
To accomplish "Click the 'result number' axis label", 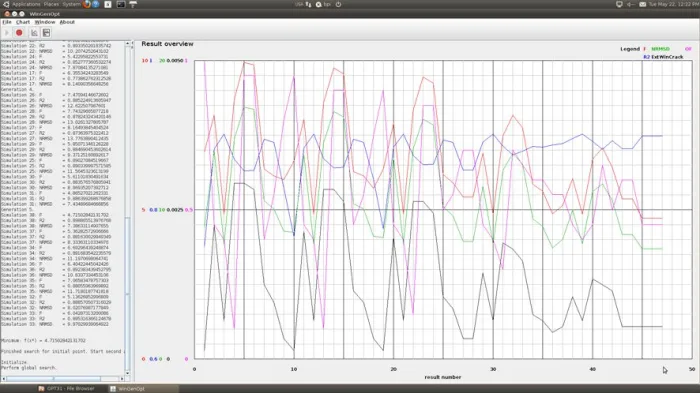I will point(442,377).
